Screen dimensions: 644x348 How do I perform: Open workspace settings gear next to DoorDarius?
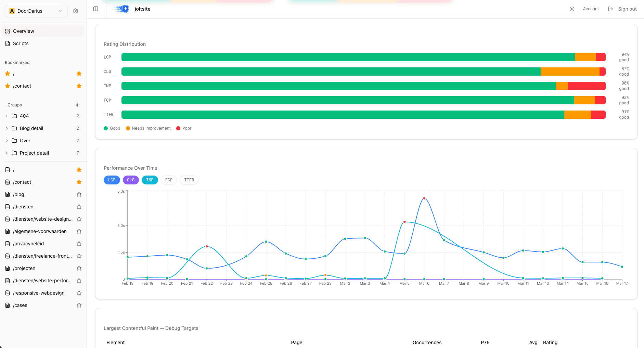coord(75,11)
